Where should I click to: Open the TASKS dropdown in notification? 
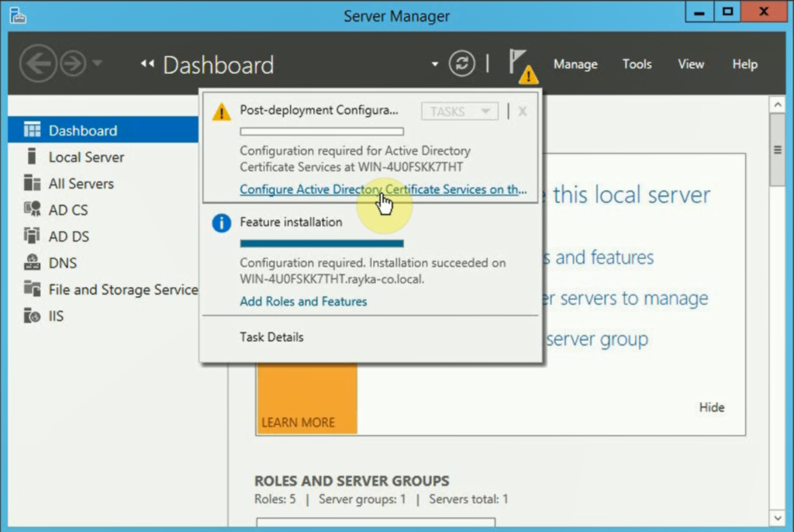(x=459, y=111)
